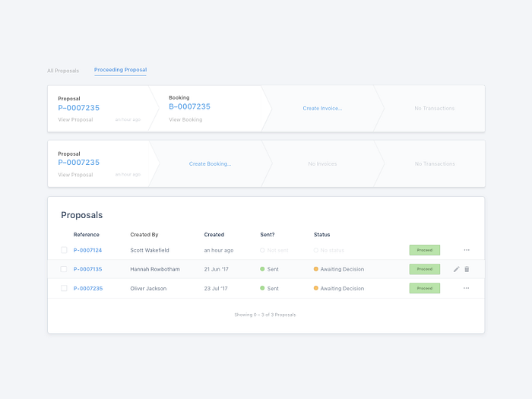
Task: Click Awaiting Decision for P-0007135
Action: (x=339, y=269)
